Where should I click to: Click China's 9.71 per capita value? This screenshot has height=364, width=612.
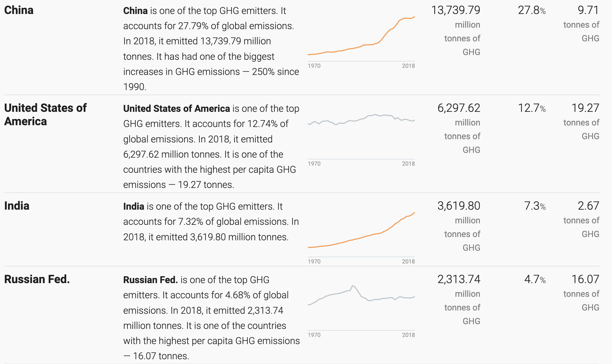click(588, 10)
